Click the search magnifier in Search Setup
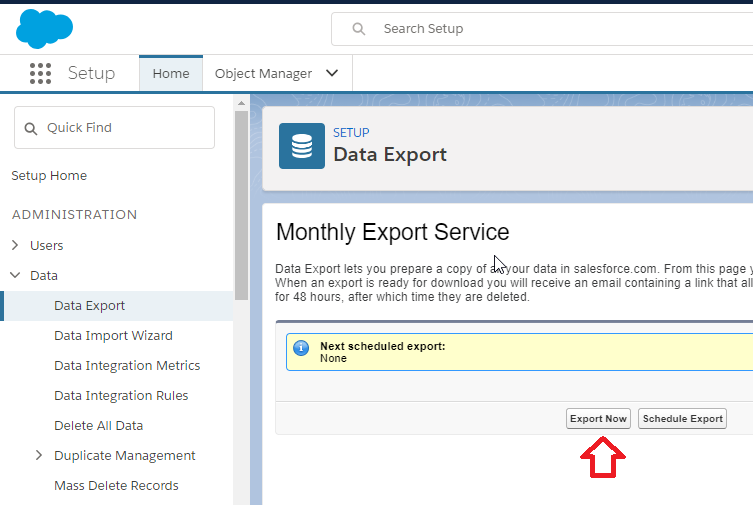The width and height of the screenshot is (753, 505). click(x=358, y=29)
